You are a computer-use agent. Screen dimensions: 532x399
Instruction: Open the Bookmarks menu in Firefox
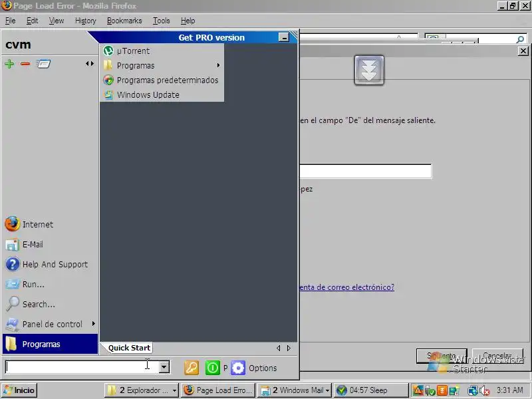point(124,21)
